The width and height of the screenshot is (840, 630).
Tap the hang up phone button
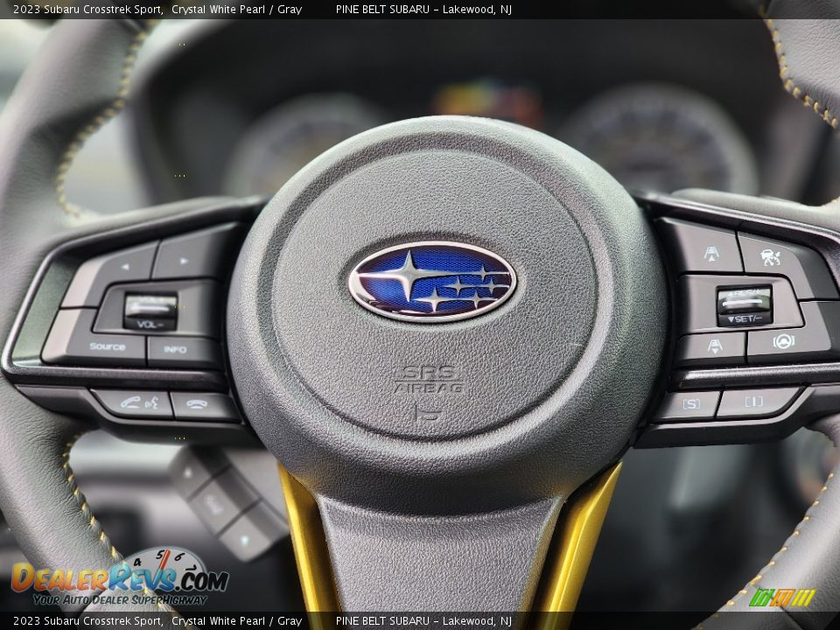pyautogui.click(x=202, y=405)
